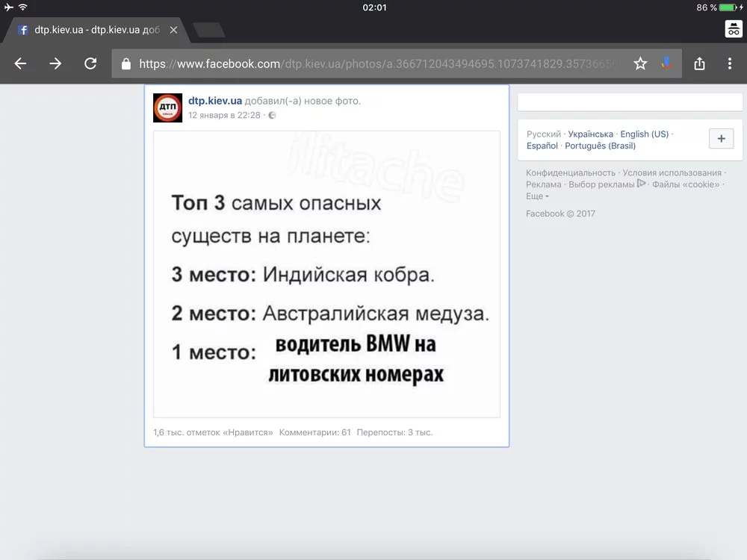Click the Facebook © 2017 text
This screenshot has width=747, height=560.
tap(560, 214)
